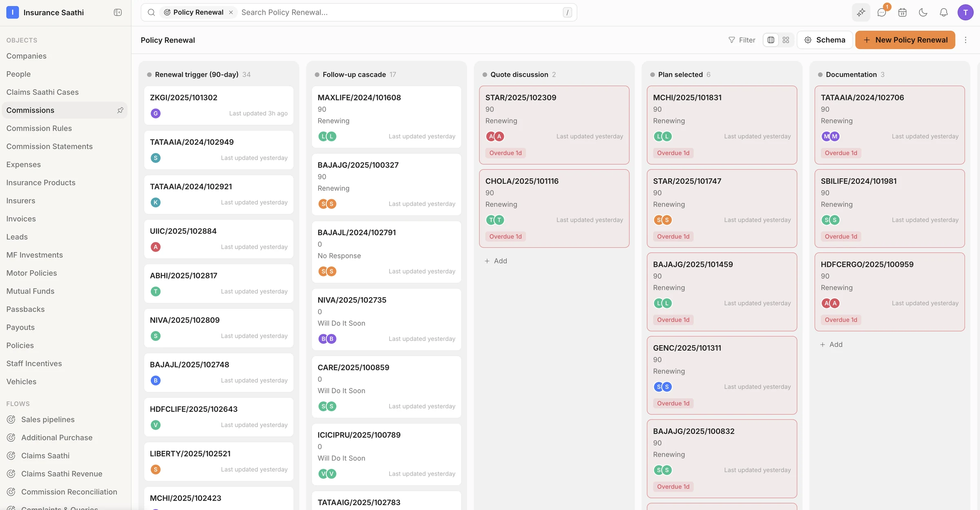The height and width of the screenshot is (510, 980).
Task: Open the Filter option
Action: pos(742,40)
